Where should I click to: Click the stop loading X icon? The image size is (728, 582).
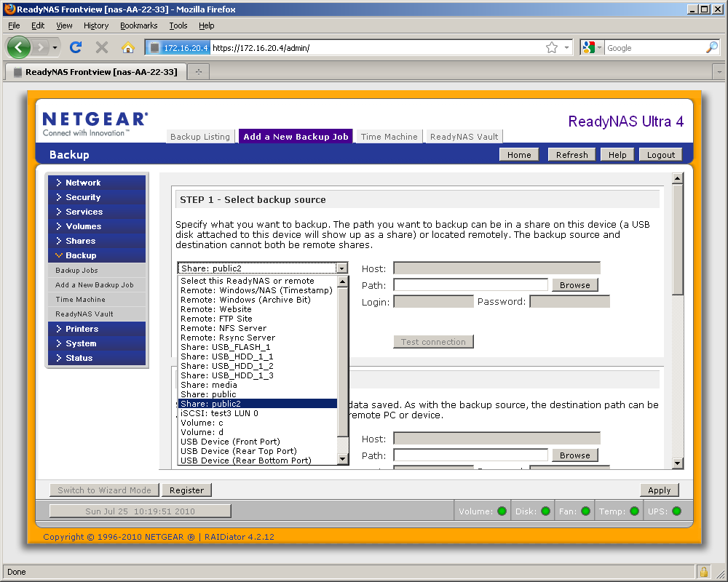click(x=102, y=47)
